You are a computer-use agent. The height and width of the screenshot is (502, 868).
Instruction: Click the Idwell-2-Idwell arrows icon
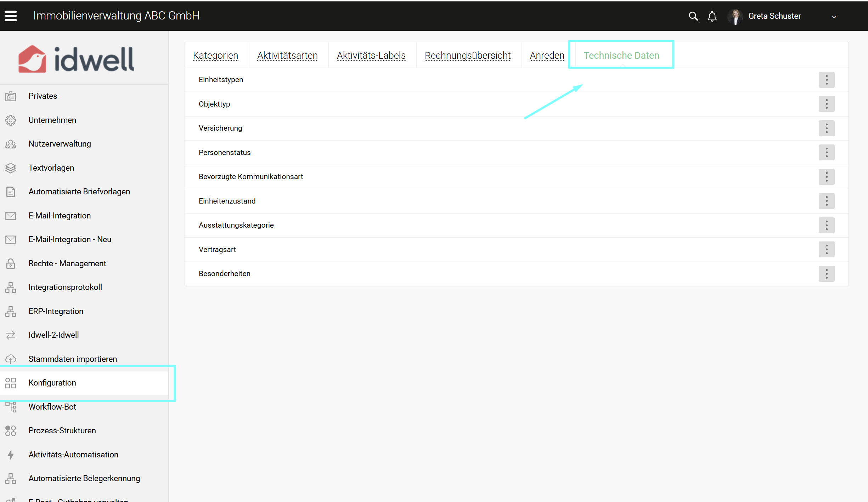pos(11,335)
